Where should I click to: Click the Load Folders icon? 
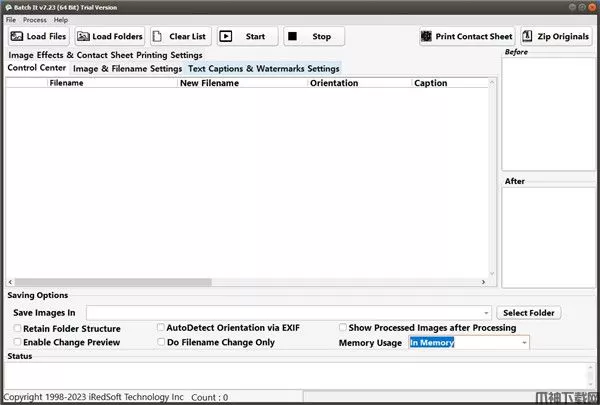click(x=83, y=37)
